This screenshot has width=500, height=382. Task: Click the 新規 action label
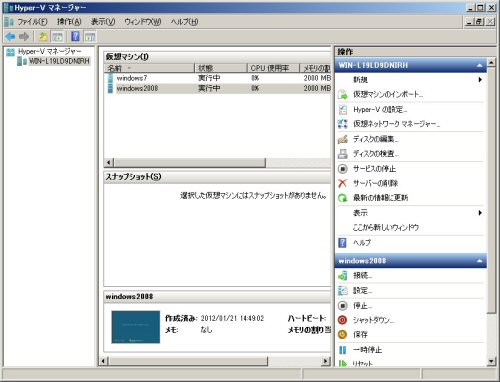pyautogui.click(x=360, y=80)
